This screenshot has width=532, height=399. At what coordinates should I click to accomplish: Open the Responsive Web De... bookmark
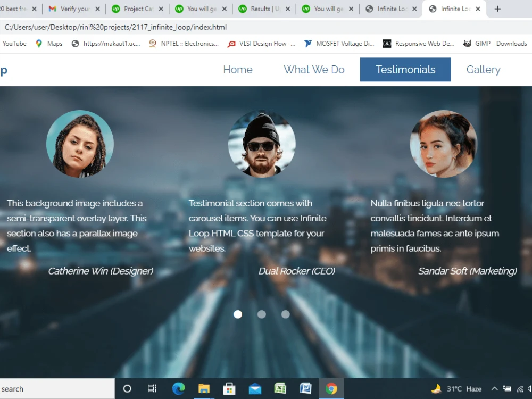[418, 44]
